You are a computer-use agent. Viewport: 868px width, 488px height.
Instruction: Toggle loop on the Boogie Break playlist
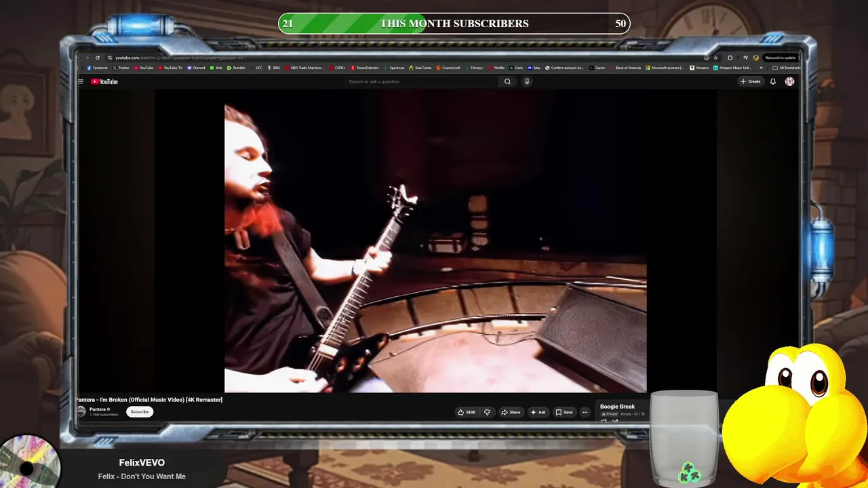[x=604, y=421]
